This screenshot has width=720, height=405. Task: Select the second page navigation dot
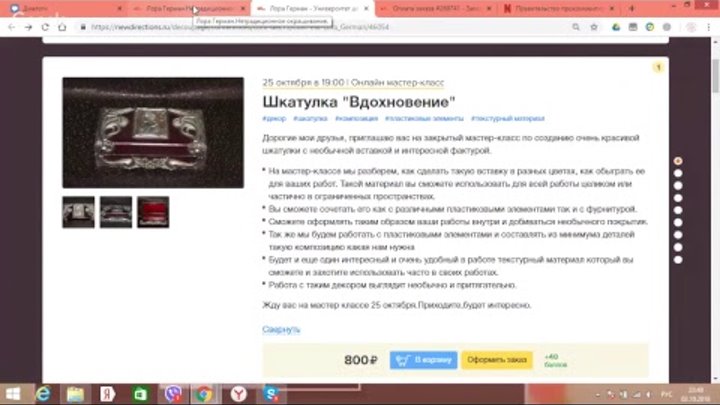[678, 174]
